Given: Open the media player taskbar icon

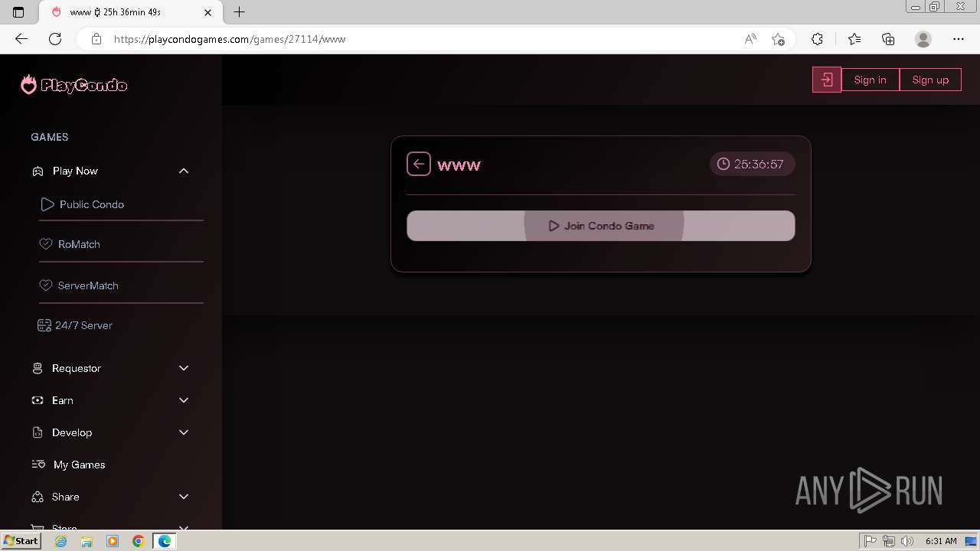Looking at the screenshot, I should tap(113, 541).
